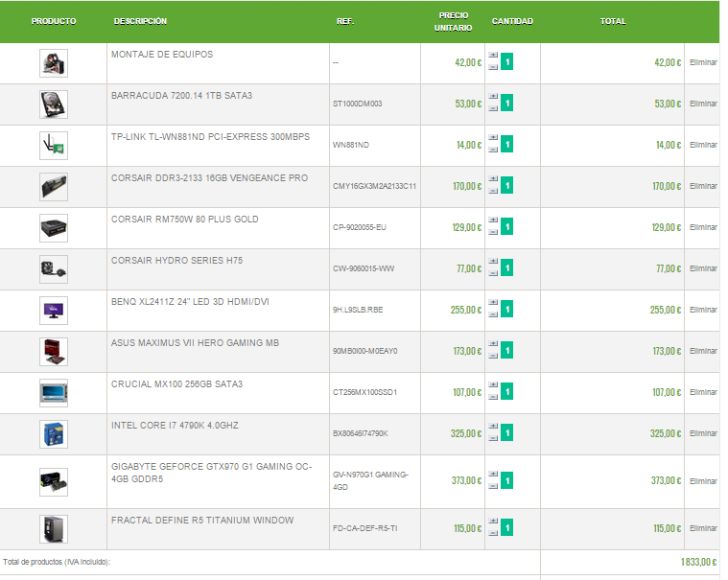Open INTEL CORE I7 4790K 4.0GHZ link
Viewport: 728px width, 580px height.
click(x=175, y=426)
